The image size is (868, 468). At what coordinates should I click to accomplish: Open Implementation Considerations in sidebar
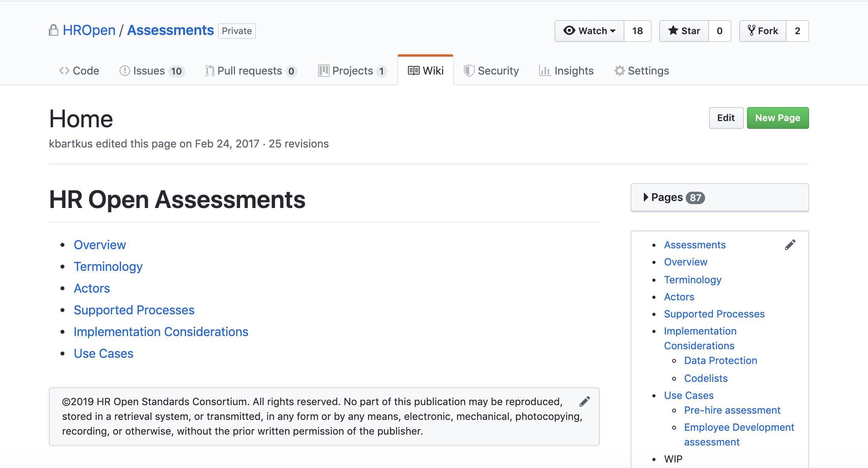point(700,338)
